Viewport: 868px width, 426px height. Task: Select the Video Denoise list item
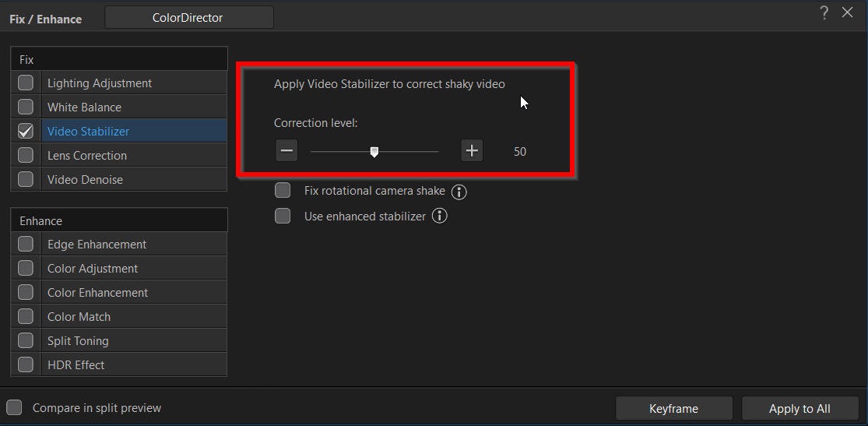[x=134, y=179]
